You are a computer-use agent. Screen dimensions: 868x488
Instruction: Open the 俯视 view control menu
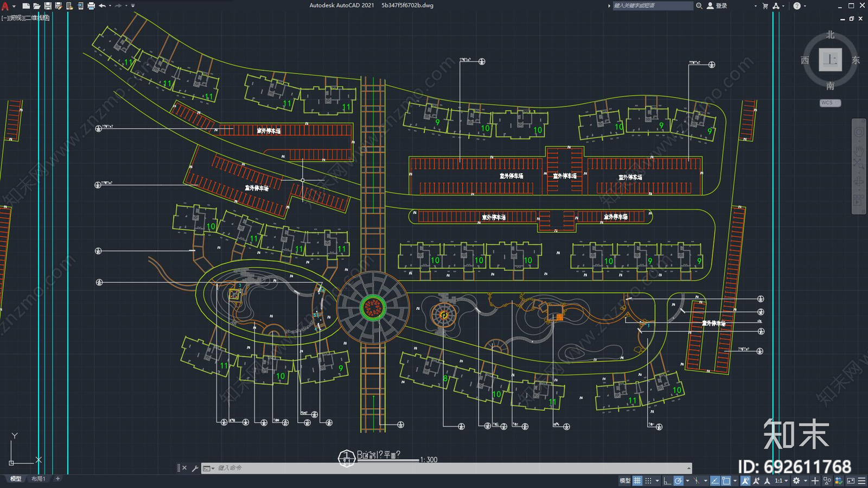[x=17, y=18]
